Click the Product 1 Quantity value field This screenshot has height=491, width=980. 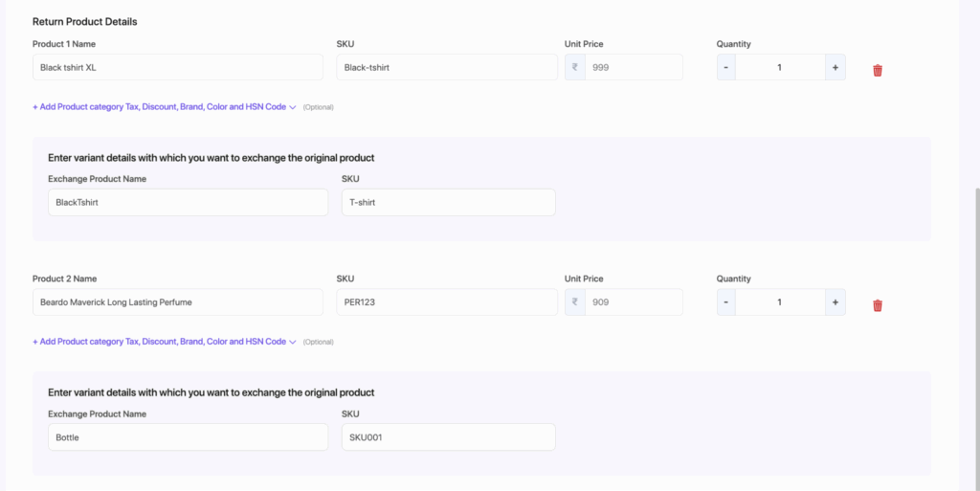779,67
